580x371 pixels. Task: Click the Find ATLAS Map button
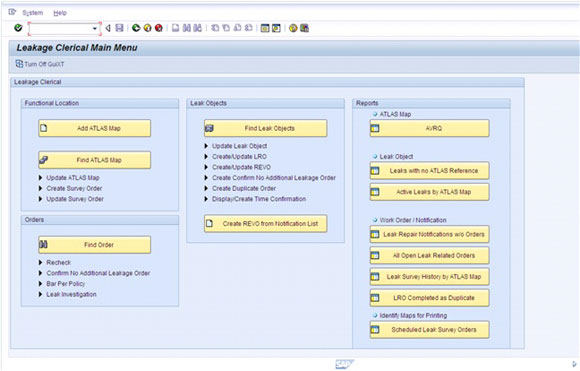tap(95, 160)
